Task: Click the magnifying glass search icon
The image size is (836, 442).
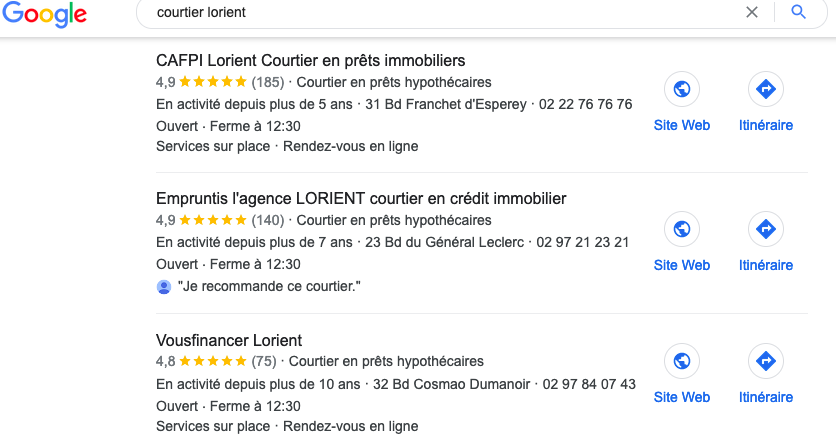Action: (x=798, y=13)
